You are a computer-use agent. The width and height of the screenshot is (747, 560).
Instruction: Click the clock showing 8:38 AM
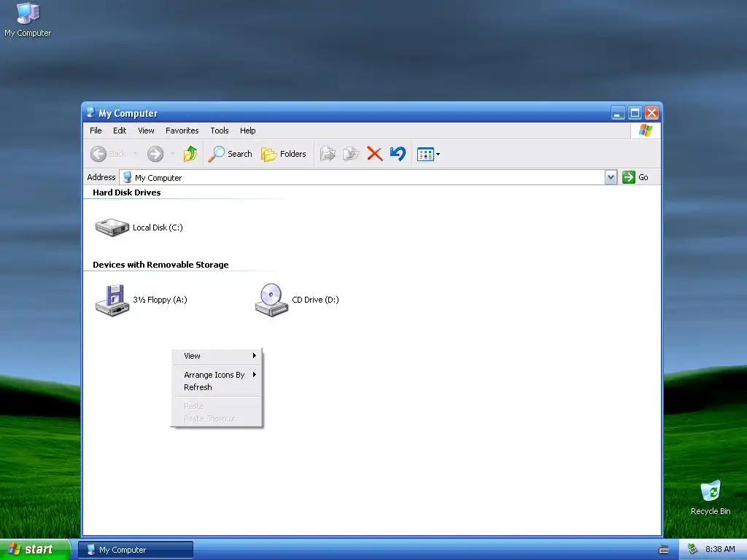coord(720,550)
